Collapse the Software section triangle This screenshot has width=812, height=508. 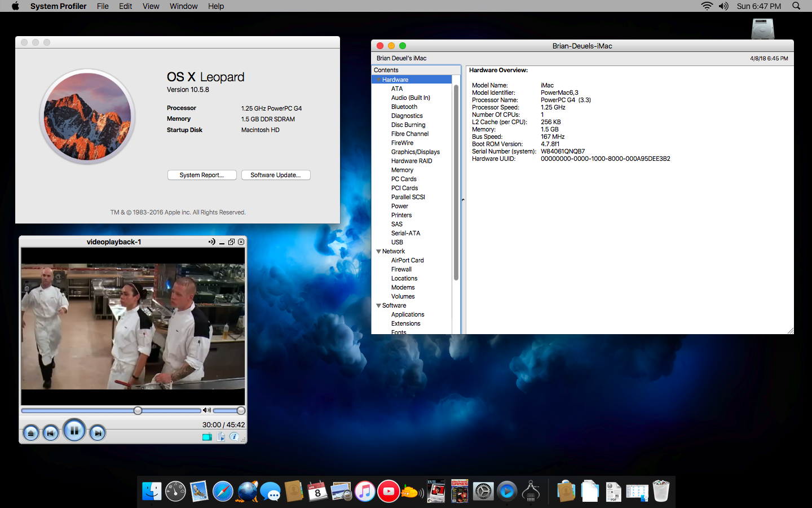378,305
